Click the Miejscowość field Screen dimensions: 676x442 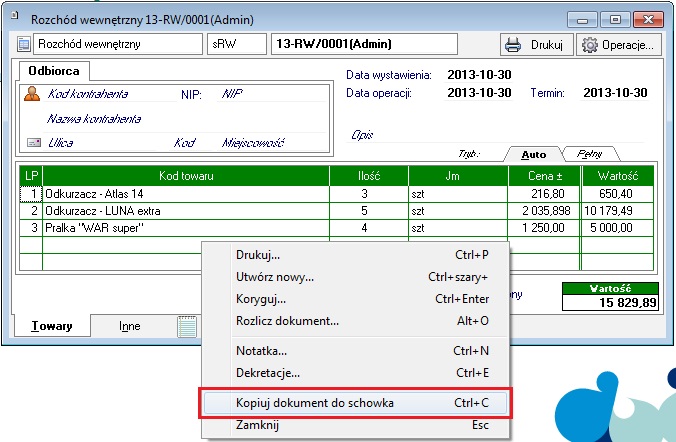point(272,143)
